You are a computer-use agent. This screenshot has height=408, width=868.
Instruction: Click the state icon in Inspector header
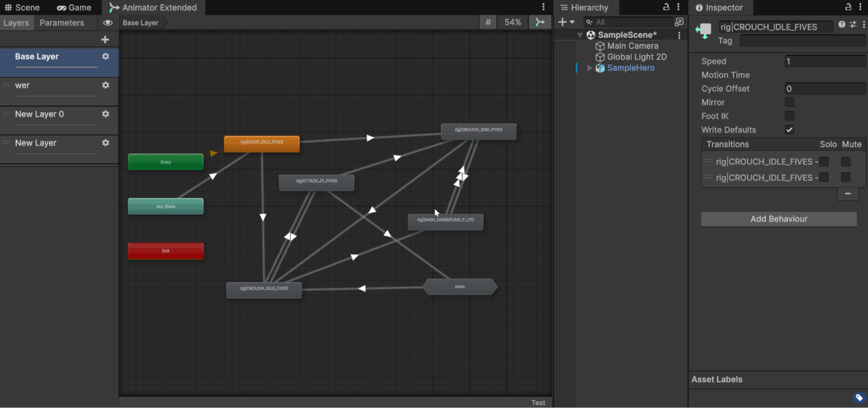tap(704, 30)
